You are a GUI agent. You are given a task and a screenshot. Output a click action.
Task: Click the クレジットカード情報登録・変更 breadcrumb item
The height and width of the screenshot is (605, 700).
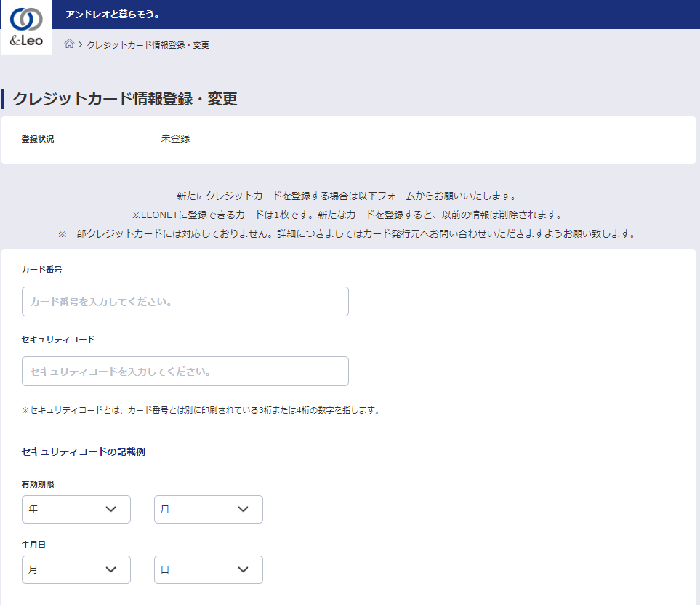pos(148,45)
